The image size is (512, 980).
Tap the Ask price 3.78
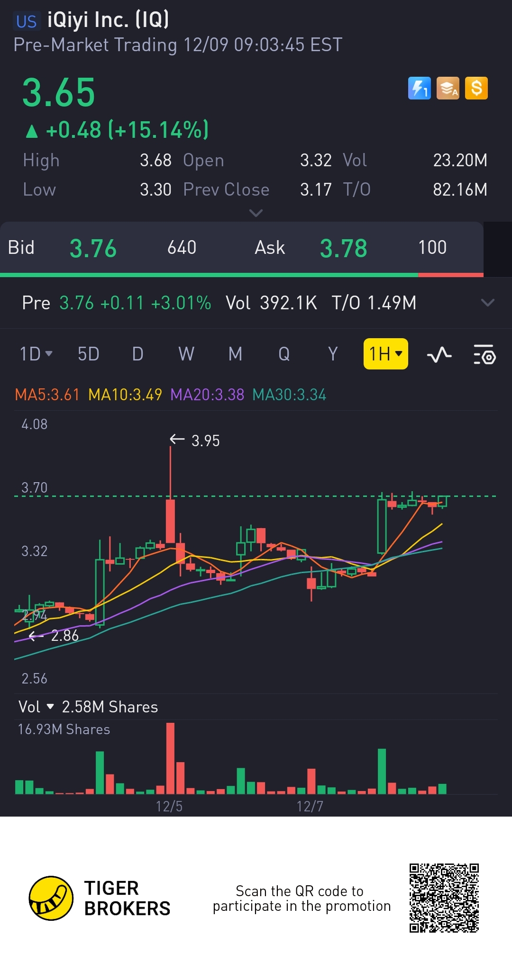[343, 248]
